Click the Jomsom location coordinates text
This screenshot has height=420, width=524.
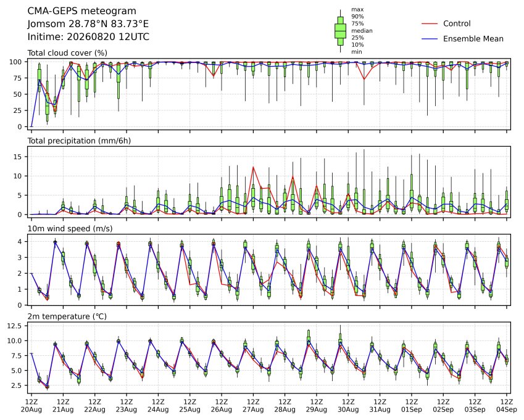point(88,24)
